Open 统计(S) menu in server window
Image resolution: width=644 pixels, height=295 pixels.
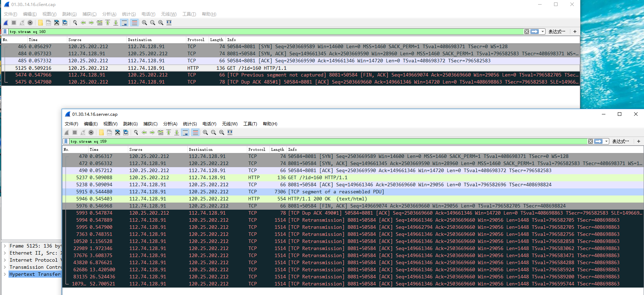tap(190, 124)
